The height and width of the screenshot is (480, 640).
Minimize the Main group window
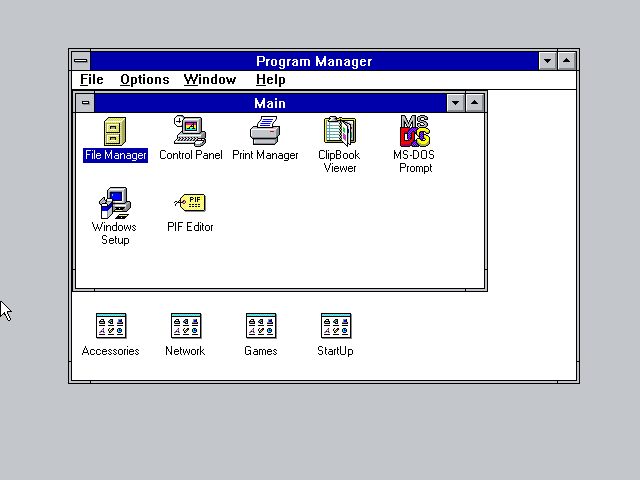[456, 103]
